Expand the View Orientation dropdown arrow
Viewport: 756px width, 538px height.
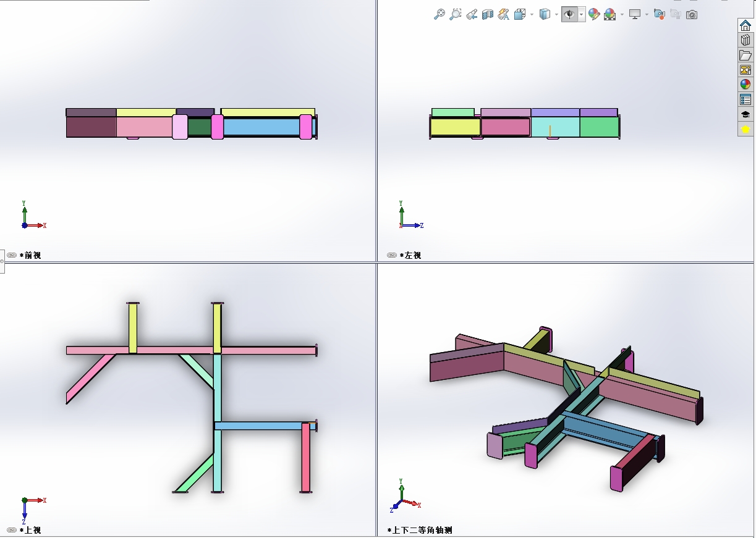tap(532, 15)
